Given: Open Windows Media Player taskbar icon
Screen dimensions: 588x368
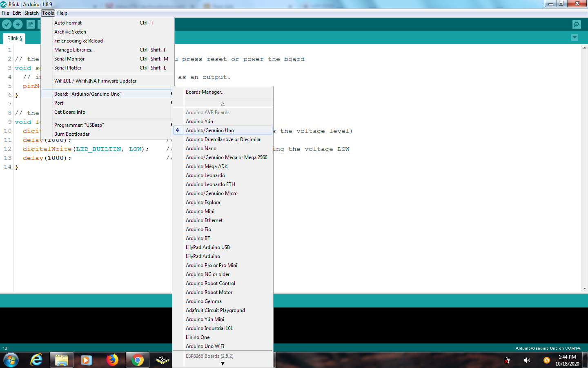Looking at the screenshot, I should (86, 360).
